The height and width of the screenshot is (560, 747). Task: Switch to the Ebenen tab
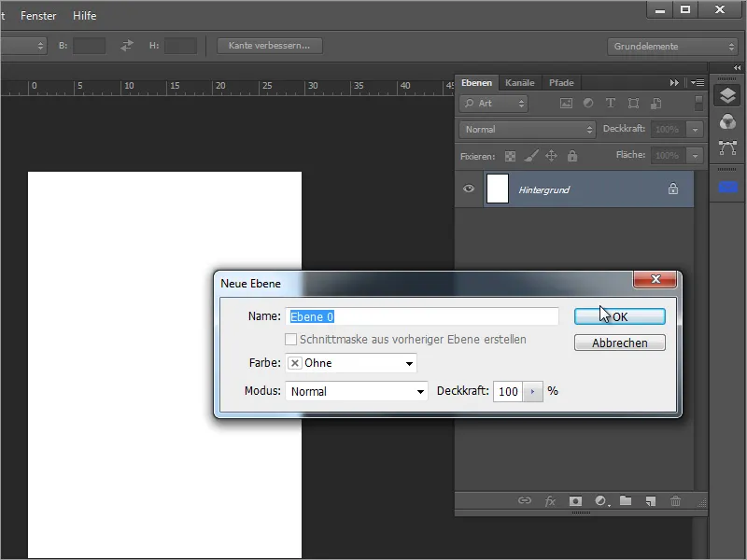coord(476,83)
